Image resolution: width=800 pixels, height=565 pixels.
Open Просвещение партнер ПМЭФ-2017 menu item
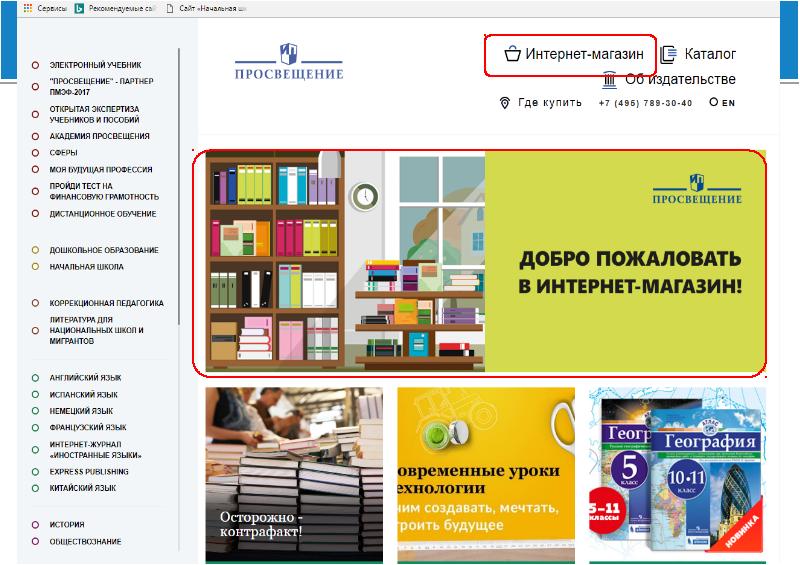click(x=101, y=87)
